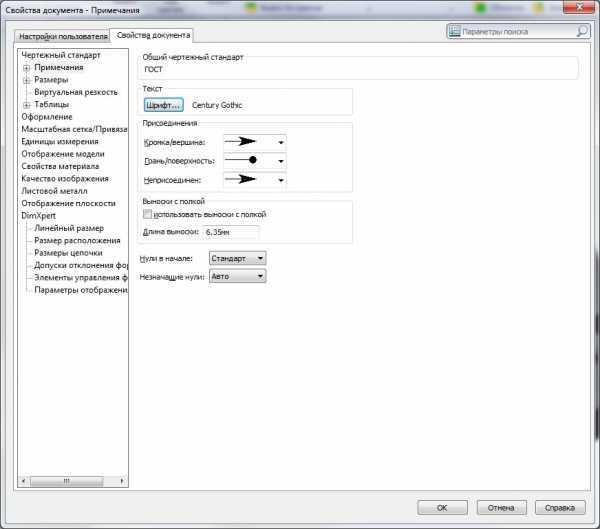Click the search magnifier icon

point(582,31)
